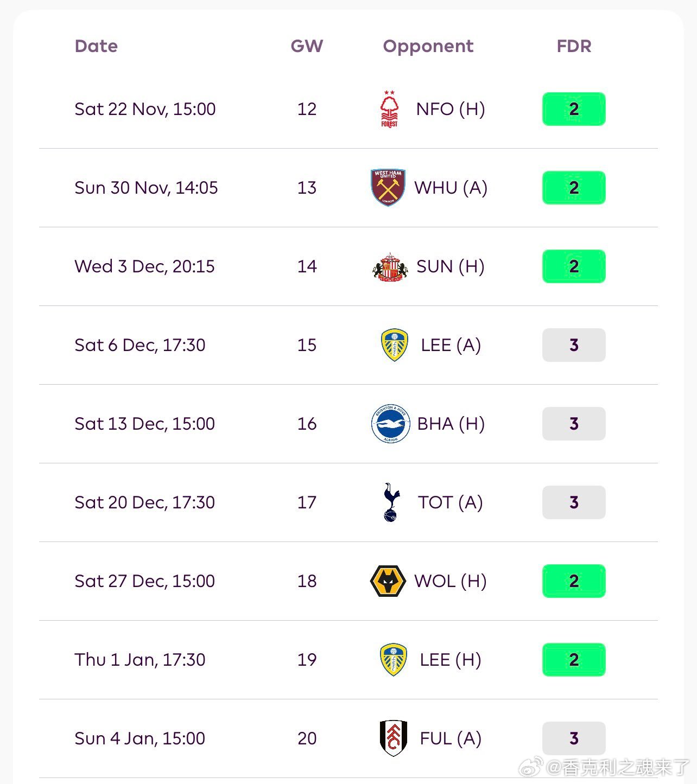This screenshot has width=697, height=784.
Task: Click the Wolves wolf-head badge
Action: 388,581
